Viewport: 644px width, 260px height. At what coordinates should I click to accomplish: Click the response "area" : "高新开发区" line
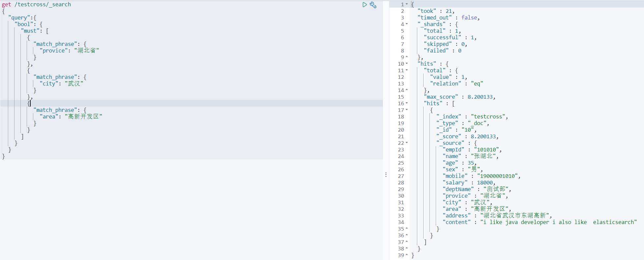click(477, 209)
